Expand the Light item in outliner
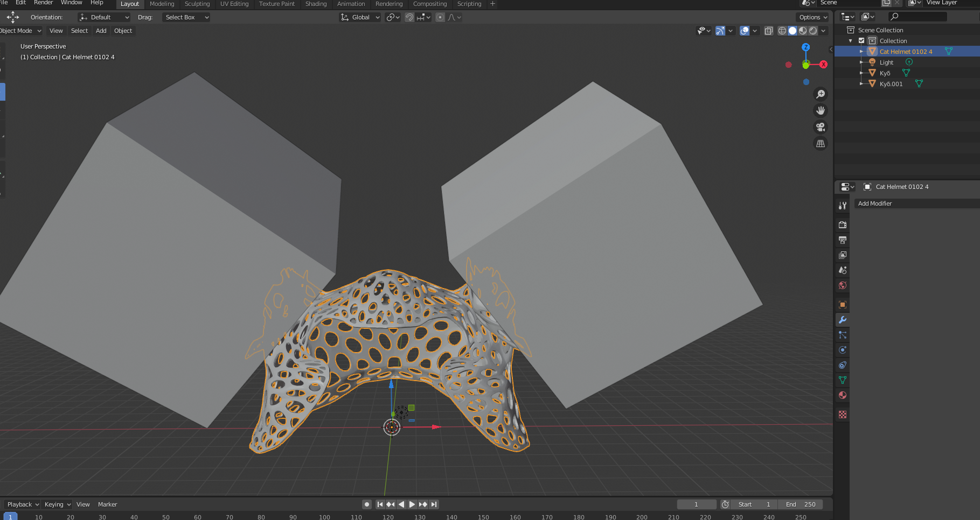The height and width of the screenshot is (520, 980). coord(861,62)
